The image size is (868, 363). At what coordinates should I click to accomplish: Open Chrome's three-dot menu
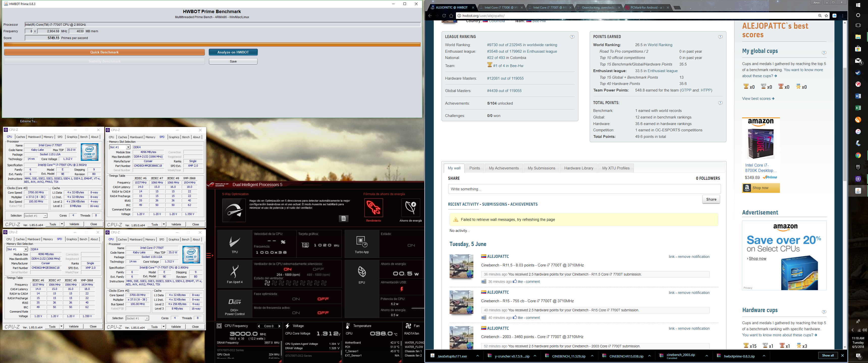click(x=843, y=15)
